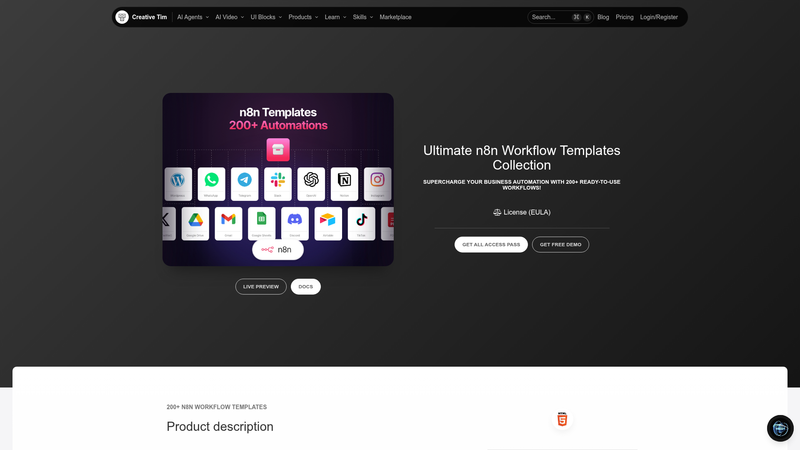This screenshot has height=450, width=800.
Task: Click the X (Twitter) icon tile
Action: coord(169,223)
